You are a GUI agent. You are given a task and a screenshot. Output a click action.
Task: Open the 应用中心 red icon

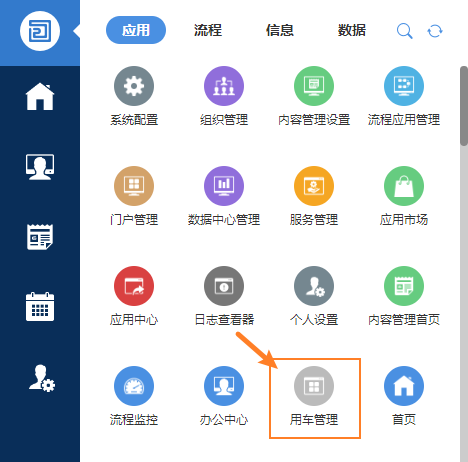pos(134,286)
